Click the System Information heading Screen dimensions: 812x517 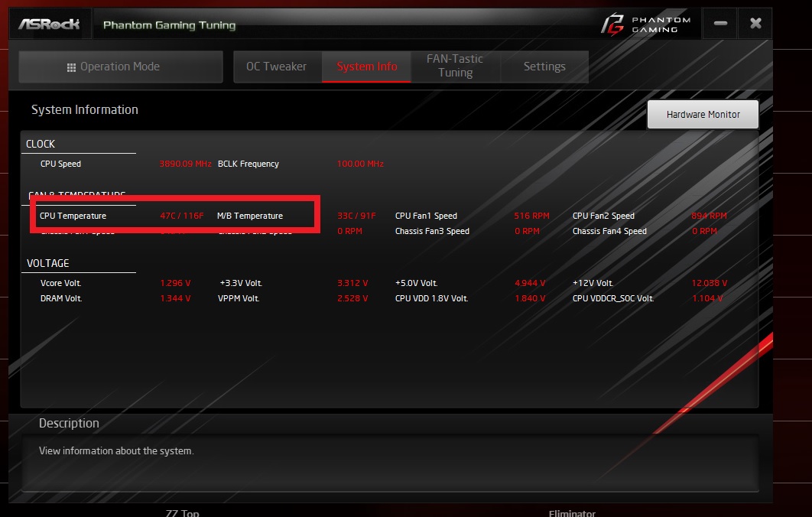coord(85,110)
